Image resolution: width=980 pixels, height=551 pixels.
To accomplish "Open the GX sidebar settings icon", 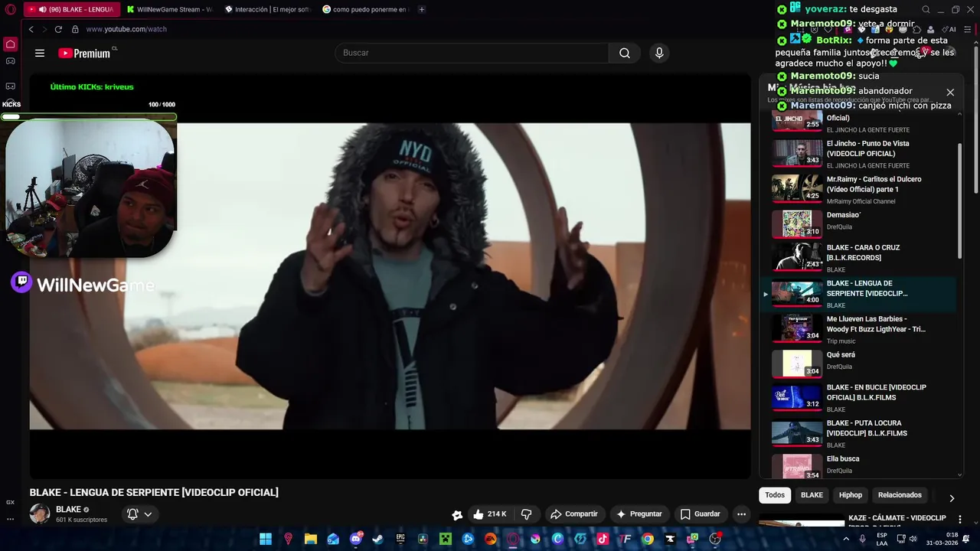I will [x=10, y=502].
